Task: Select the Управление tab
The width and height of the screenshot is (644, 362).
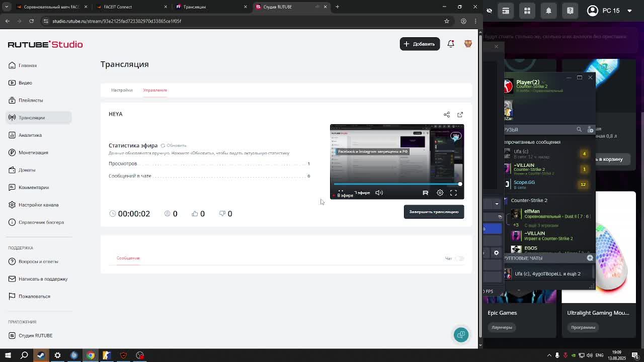Action: tap(155, 90)
